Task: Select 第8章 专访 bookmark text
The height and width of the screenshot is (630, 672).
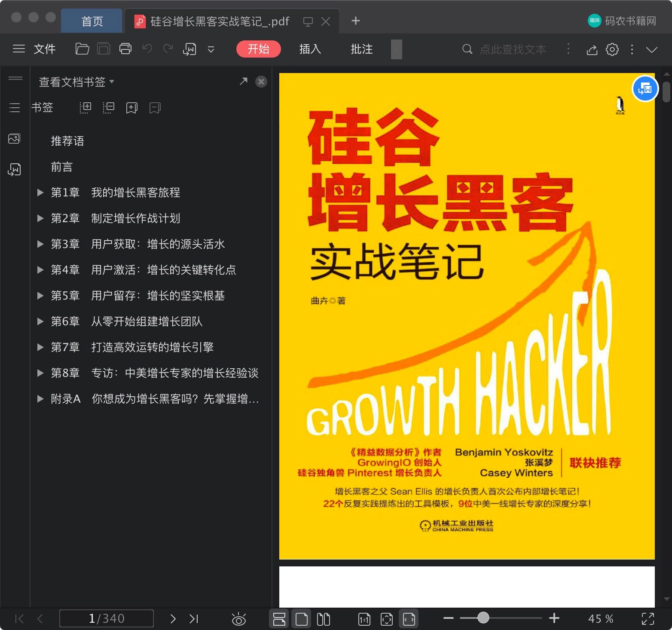Action: (x=155, y=373)
